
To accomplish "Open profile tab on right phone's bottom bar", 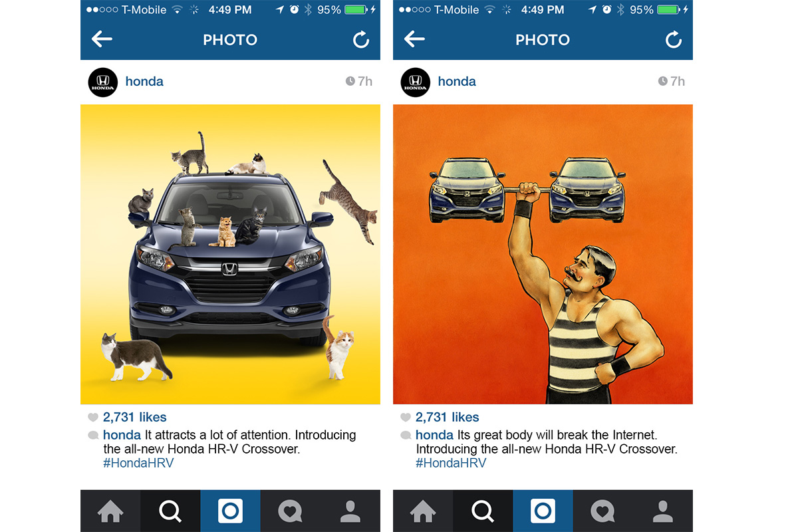I will click(x=662, y=511).
